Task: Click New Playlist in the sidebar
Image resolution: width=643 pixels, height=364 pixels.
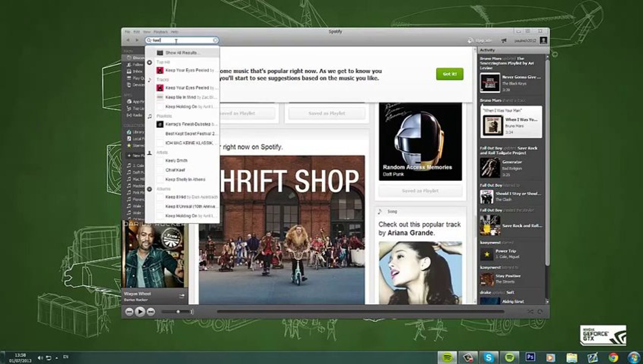Action: pyautogui.click(x=135, y=156)
